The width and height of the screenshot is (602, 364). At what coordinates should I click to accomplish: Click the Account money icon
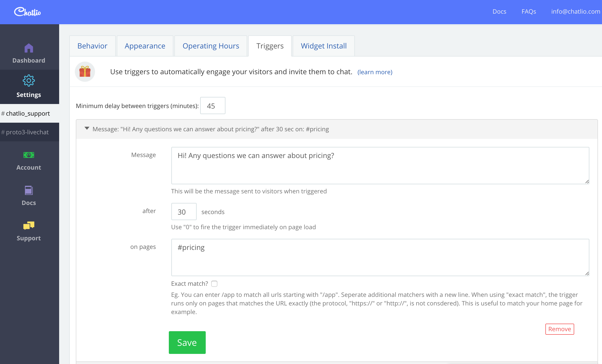[28, 155]
